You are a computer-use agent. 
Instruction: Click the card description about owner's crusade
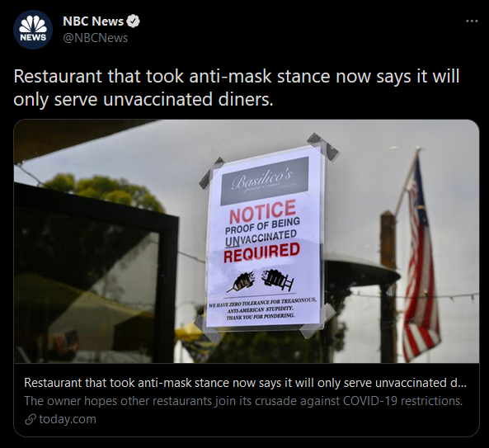(243, 401)
